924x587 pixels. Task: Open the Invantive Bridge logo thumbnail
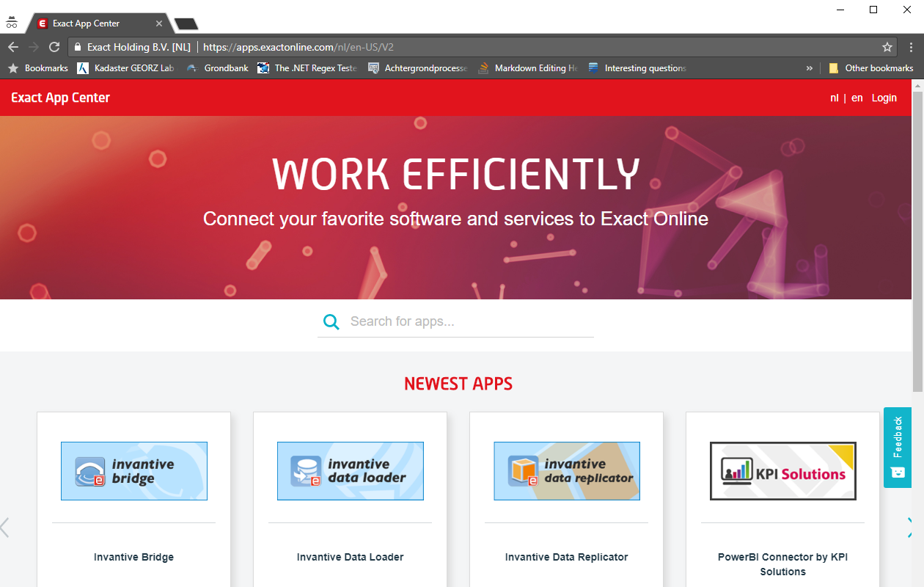134,471
